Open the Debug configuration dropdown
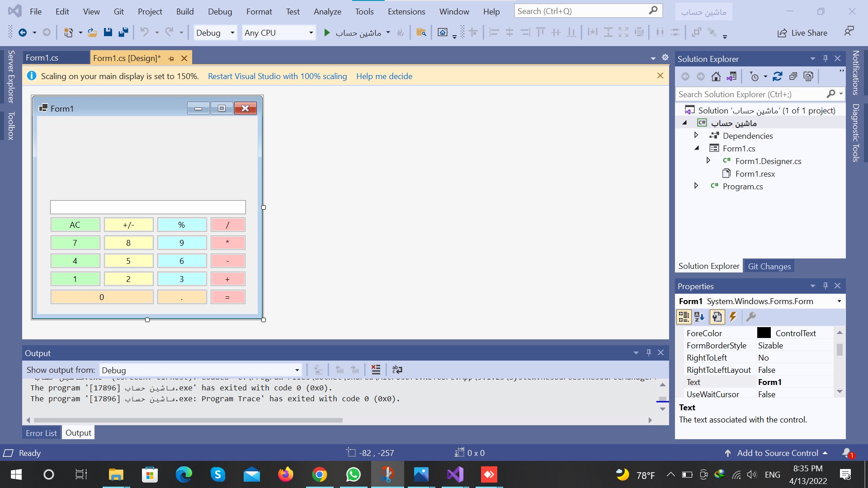This screenshot has height=488, width=868. 232,33
